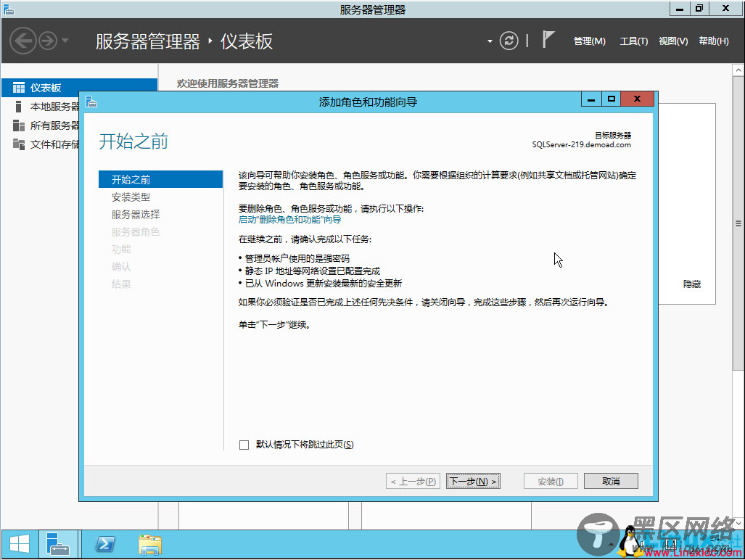745x560 pixels.
Task: Select the 安装类型 wizard step
Action: click(x=131, y=197)
